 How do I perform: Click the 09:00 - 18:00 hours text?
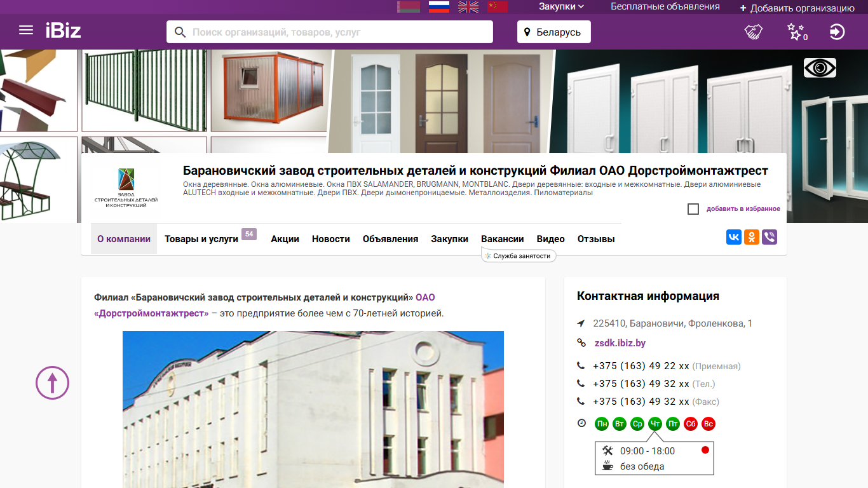click(648, 451)
